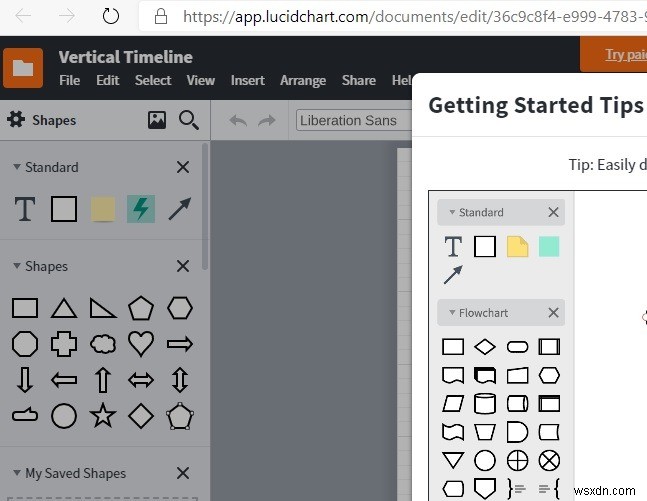Choose the up arrow shape
Screen dimensions: 647x501
pos(103,380)
